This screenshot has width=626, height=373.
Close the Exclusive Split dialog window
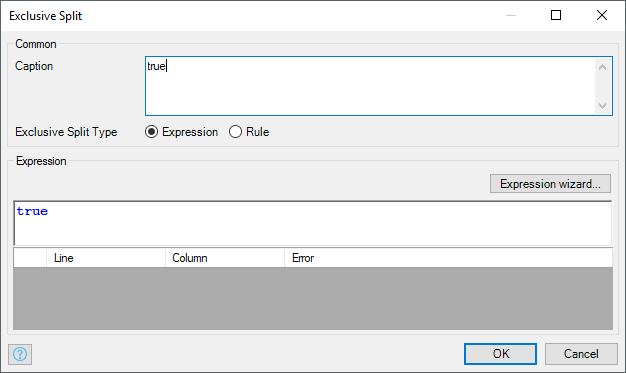tap(602, 15)
